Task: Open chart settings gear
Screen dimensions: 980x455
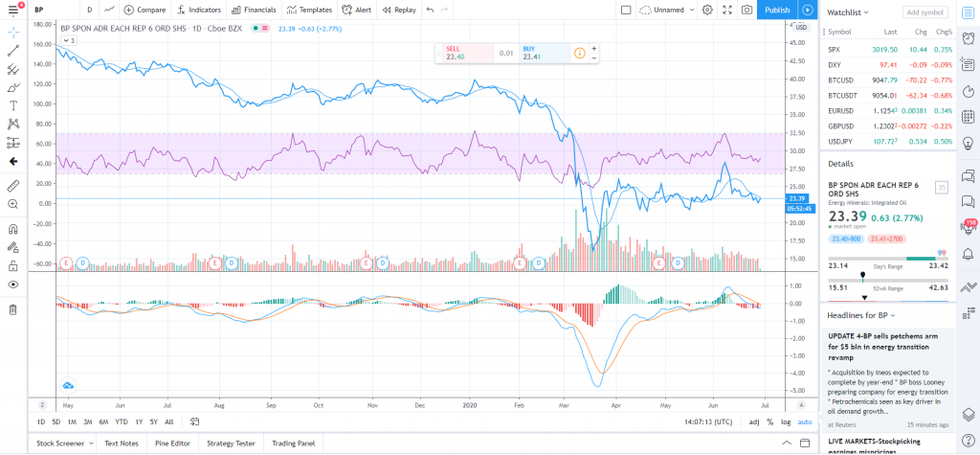Action: point(707,10)
